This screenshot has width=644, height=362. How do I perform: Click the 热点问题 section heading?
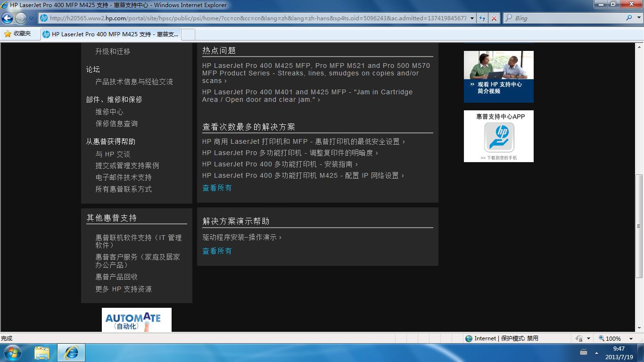click(x=219, y=50)
